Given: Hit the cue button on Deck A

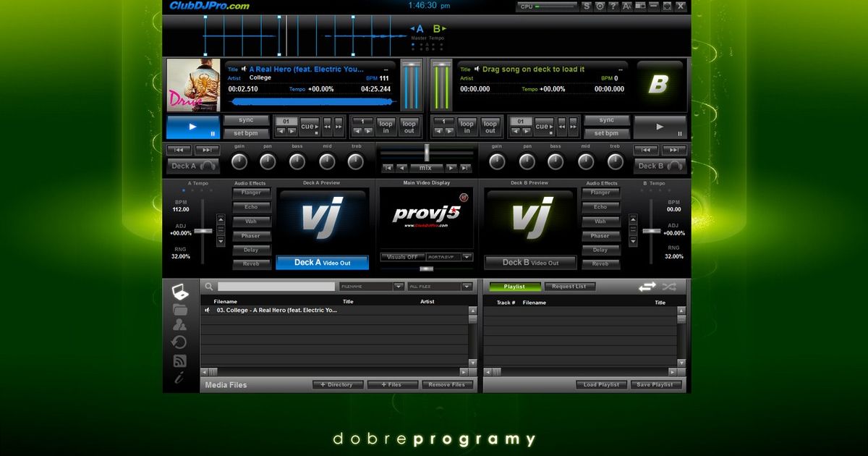Looking at the screenshot, I should [310, 127].
